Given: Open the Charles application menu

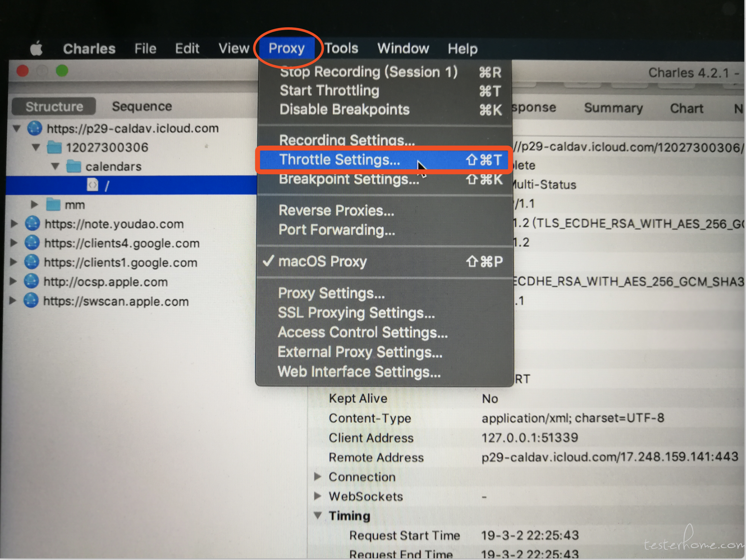Looking at the screenshot, I should pyautogui.click(x=89, y=49).
